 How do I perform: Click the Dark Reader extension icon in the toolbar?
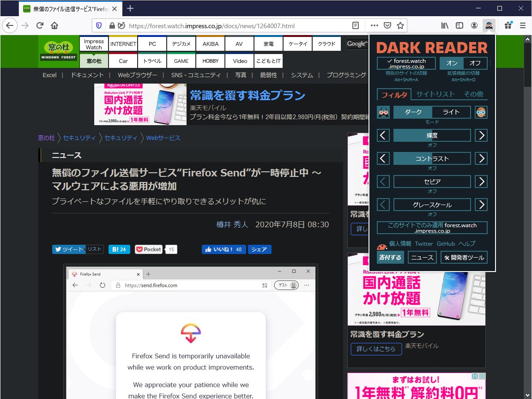pos(489,25)
